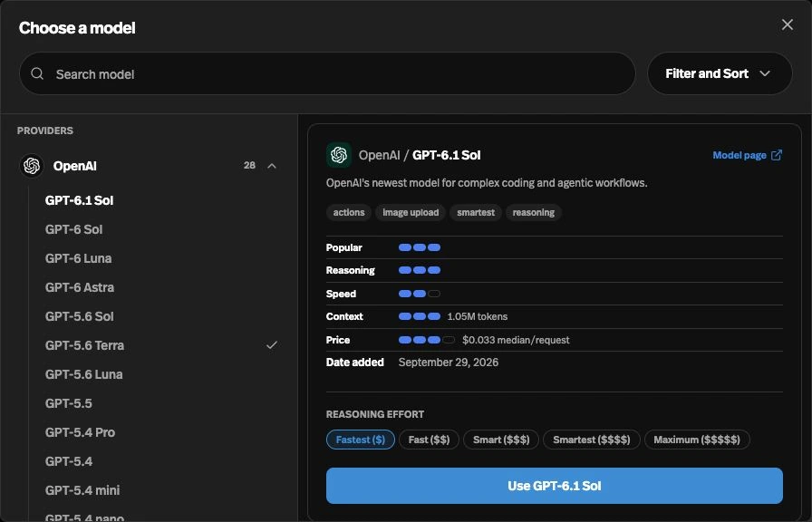Click the OpenAI provider logo in sidebar

32,166
